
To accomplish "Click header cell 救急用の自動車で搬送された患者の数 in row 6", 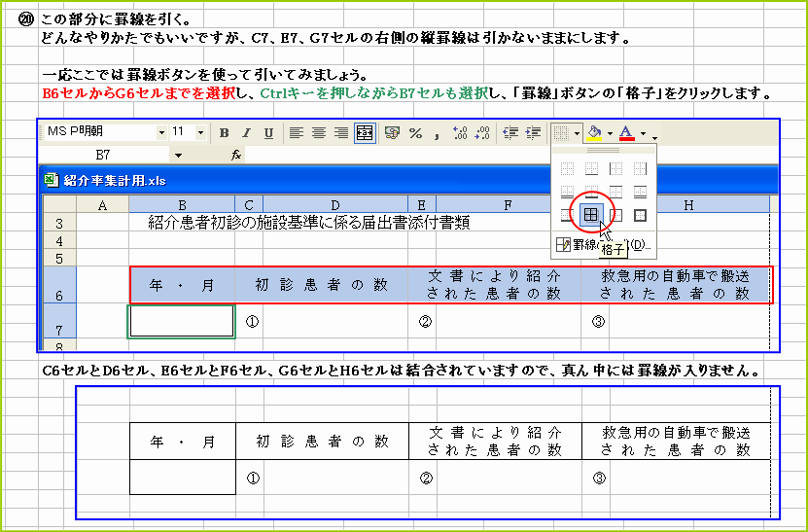I will click(x=676, y=285).
